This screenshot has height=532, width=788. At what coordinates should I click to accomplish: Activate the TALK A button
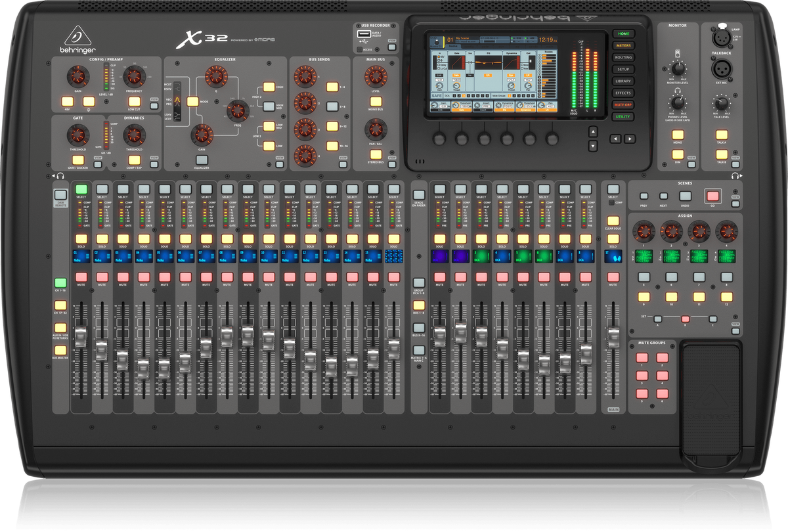pyautogui.click(x=722, y=135)
